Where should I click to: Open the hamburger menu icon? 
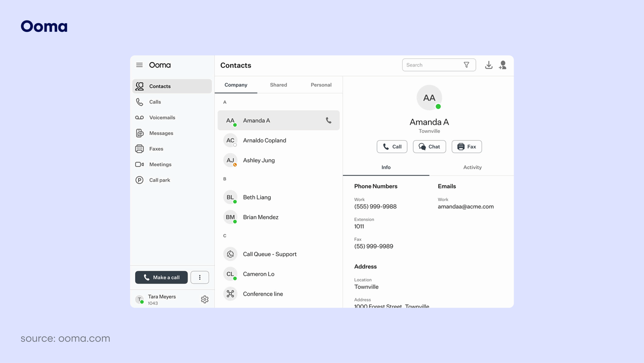click(x=139, y=65)
